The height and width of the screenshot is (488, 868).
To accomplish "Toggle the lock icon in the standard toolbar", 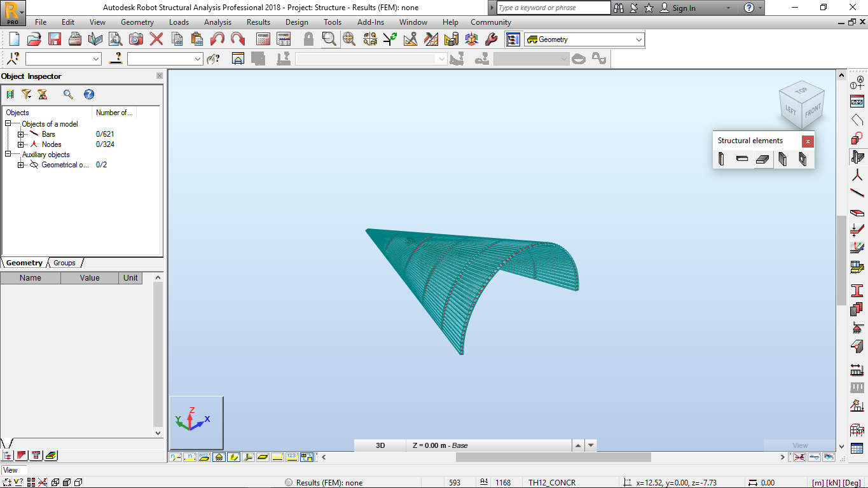I will coord(308,38).
